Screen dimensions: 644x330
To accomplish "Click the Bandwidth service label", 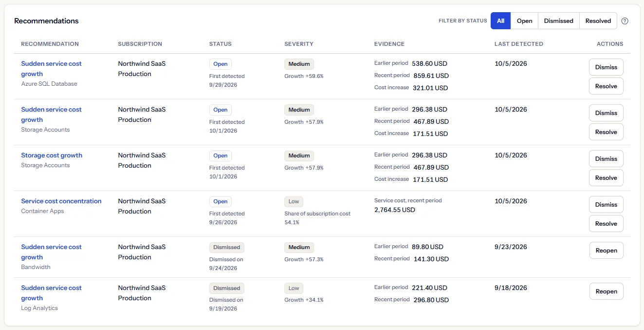I will coord(36,267).
